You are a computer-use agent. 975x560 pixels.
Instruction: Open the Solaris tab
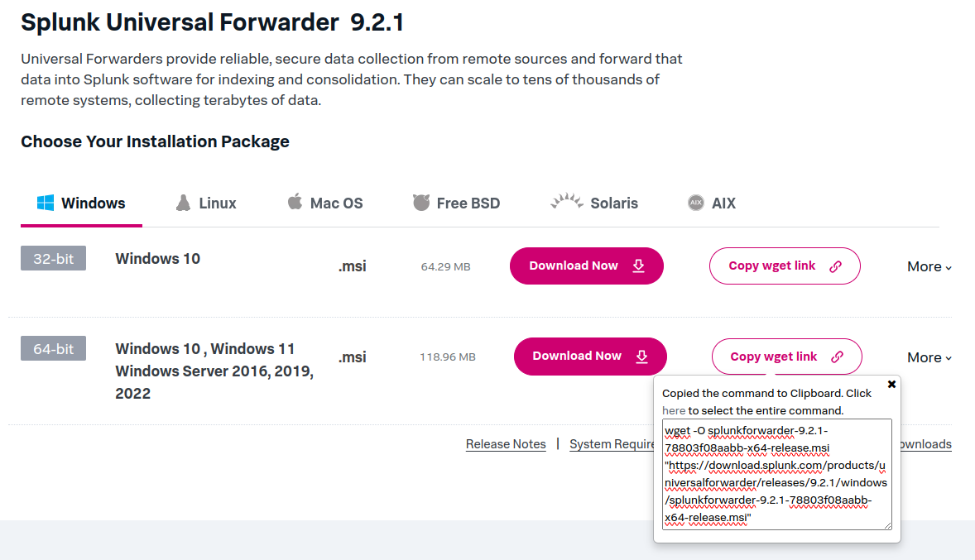point(613,203)
